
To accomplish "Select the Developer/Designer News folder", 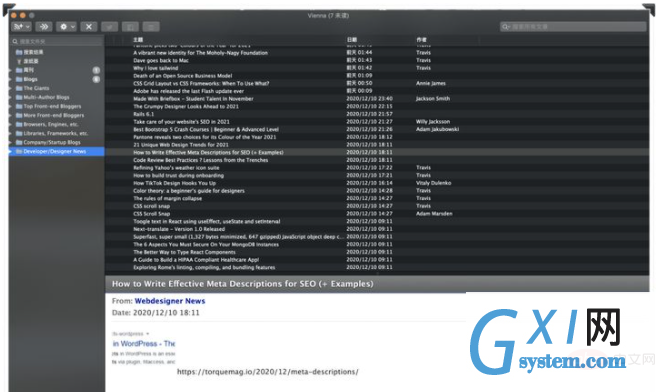I will click(x=55, y=151).
